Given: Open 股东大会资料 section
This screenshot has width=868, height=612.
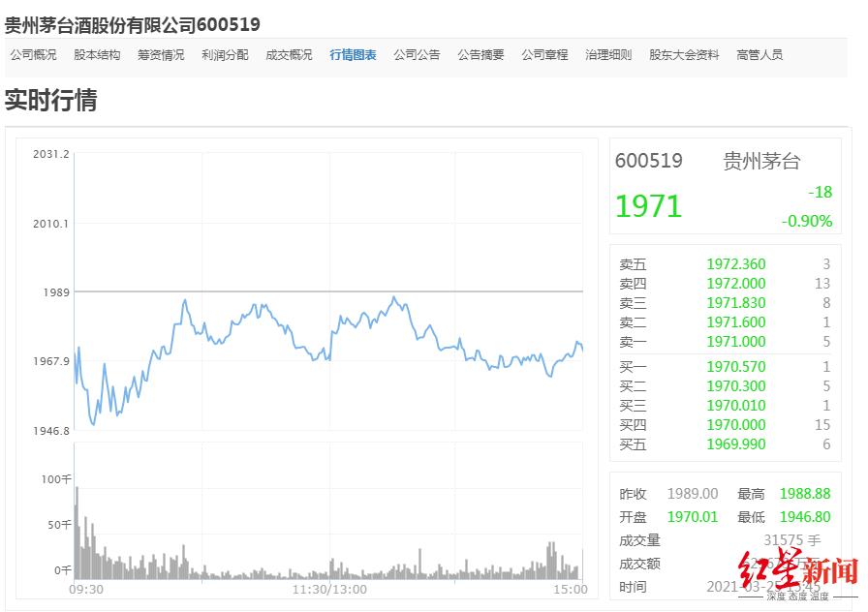Looking at the screenshot, I should coord(684,55).
